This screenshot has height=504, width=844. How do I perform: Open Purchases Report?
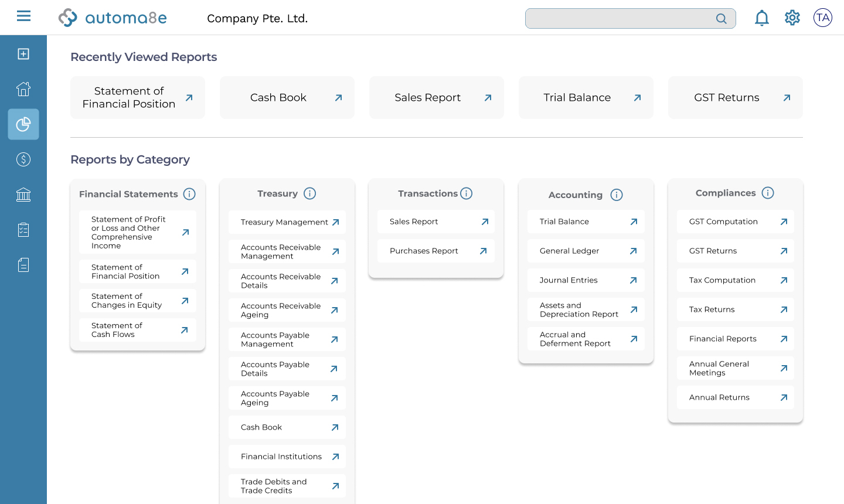tap(436, 251)
